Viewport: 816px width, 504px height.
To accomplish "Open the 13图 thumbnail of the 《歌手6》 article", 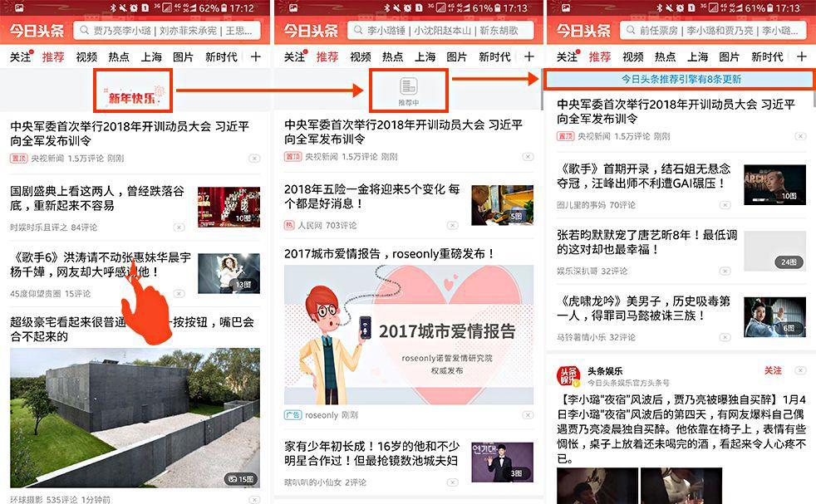I will point(229,273).
